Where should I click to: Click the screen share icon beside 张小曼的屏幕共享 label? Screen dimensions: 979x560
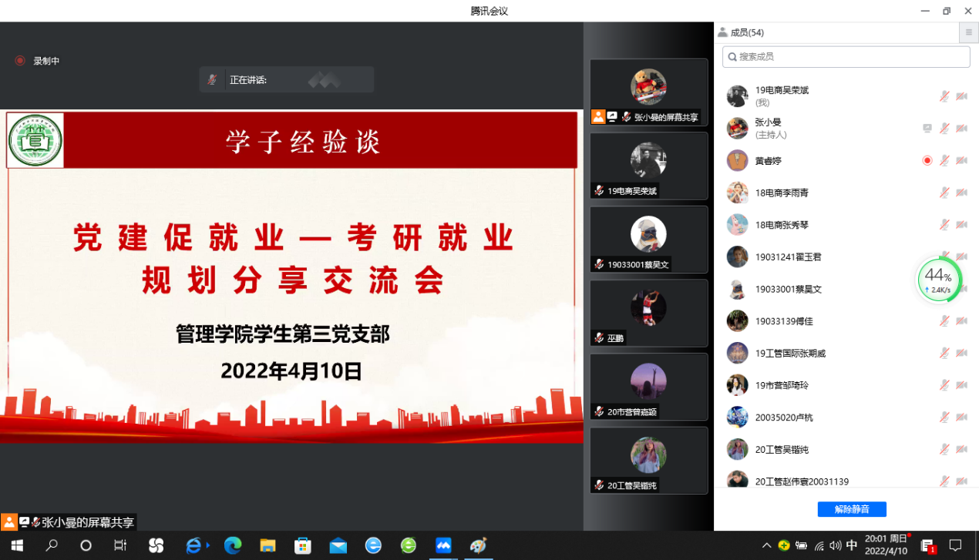pos(612,117)
